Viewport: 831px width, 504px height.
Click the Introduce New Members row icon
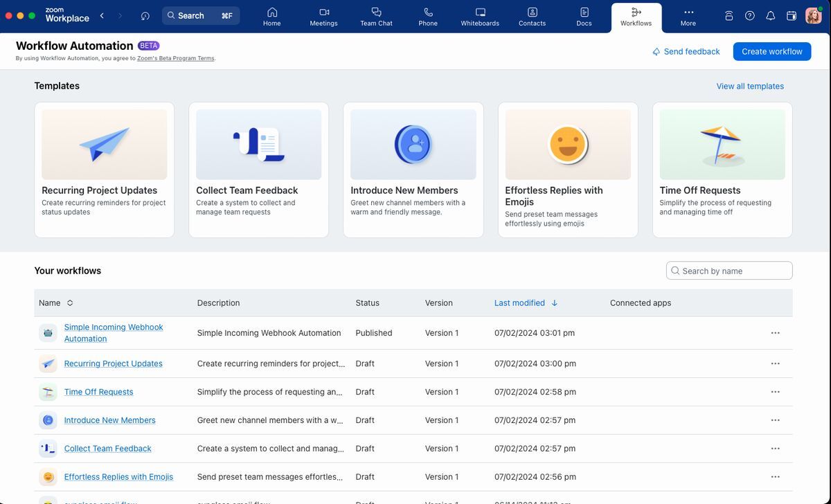click(x=48, y=420)
